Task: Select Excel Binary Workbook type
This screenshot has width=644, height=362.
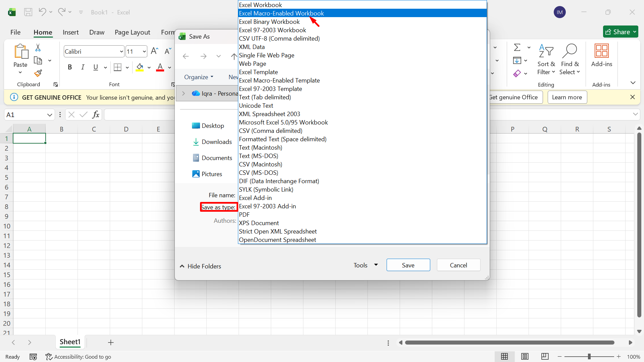Action: coord(362,21)
